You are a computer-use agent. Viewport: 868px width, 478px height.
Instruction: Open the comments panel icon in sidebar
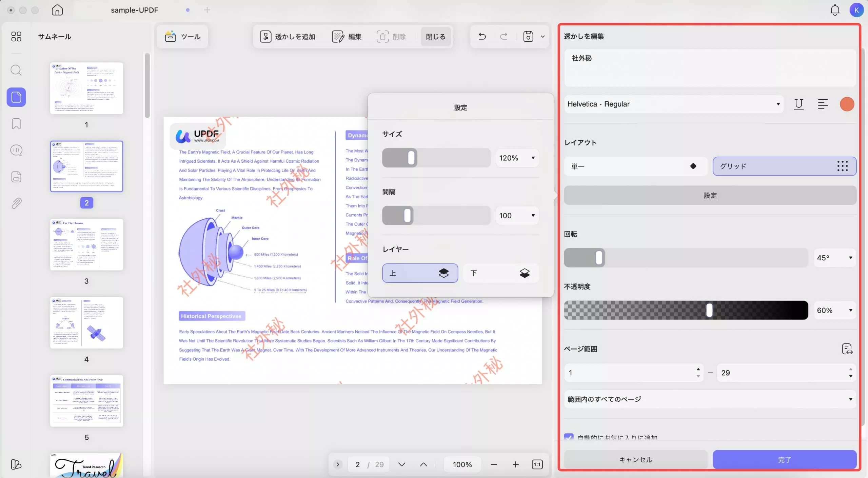point(16,150)
